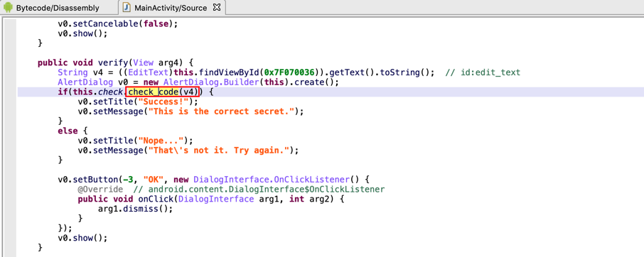The height and width of the screenshot is (257, 644).
Task: Click the "That\'s not it. Try again." string
Action: (x=219, y=151)
